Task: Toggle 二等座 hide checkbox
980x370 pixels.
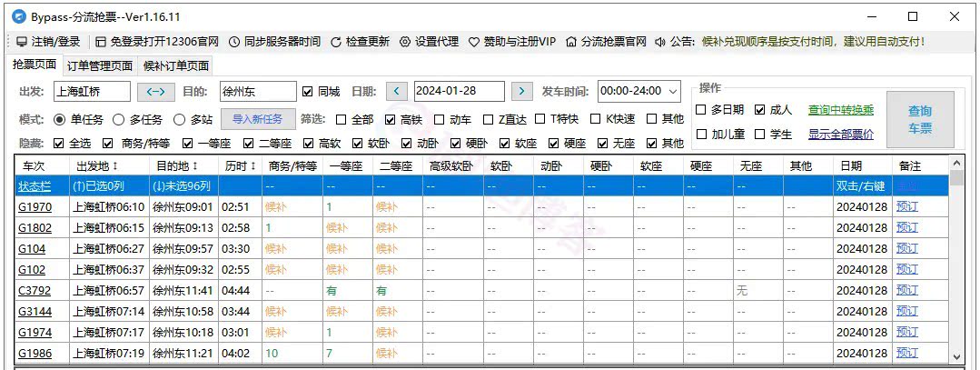Action: pyautogui.click(x=248, y=144)
